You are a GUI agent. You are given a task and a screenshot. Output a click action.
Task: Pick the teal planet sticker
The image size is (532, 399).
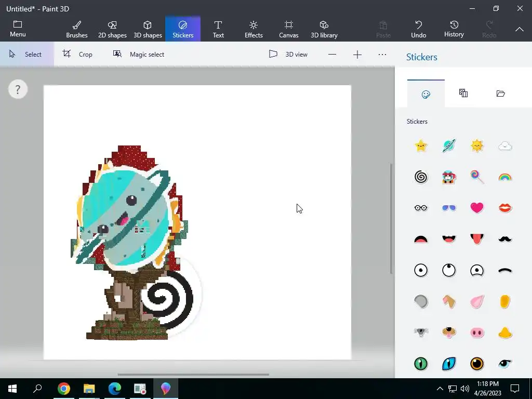coord(449,146)
